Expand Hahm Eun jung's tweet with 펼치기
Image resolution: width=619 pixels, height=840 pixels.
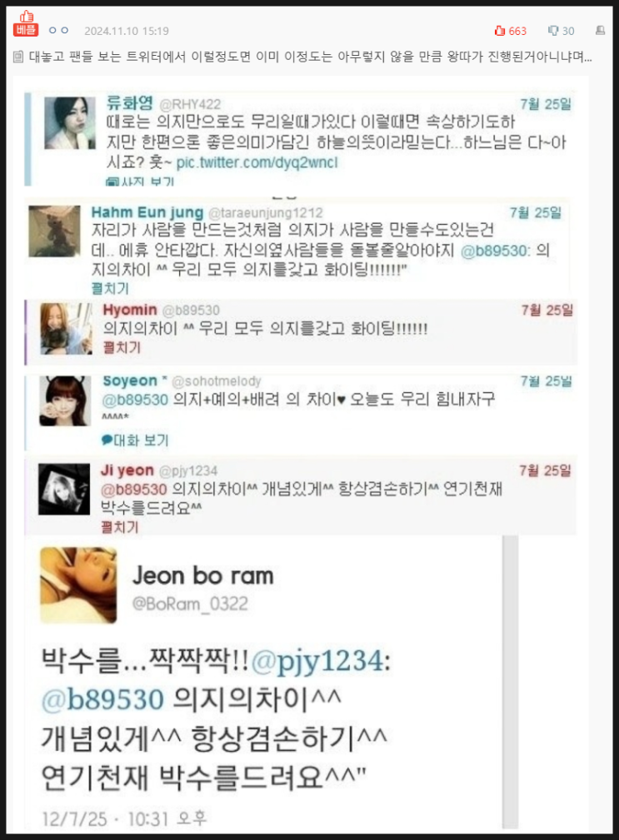tap(110, 288)
